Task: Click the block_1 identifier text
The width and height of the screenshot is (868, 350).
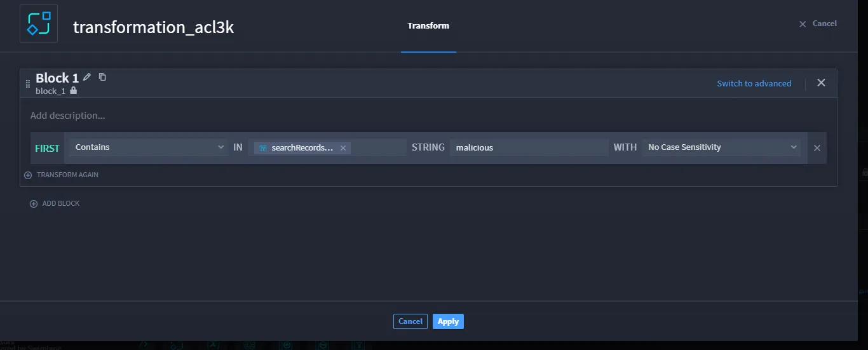Action: point(50,91)
